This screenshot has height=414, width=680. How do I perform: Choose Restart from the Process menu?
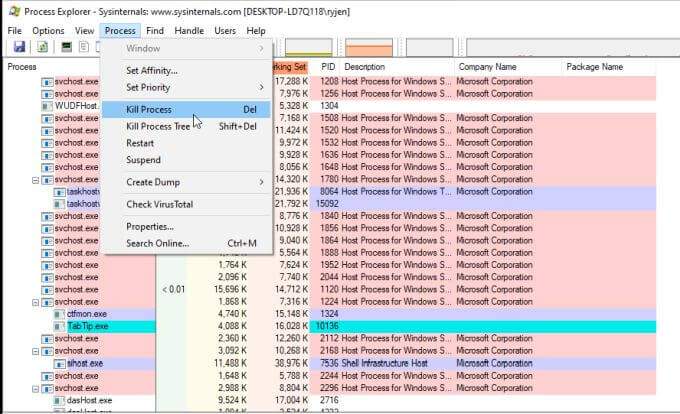tap(186, 143)
